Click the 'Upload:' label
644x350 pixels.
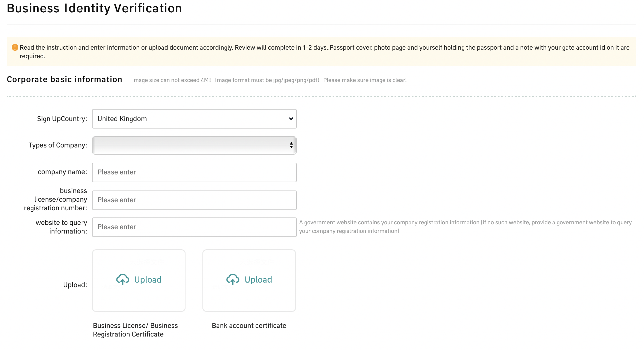pyautogui.click(x=75, y=285)
